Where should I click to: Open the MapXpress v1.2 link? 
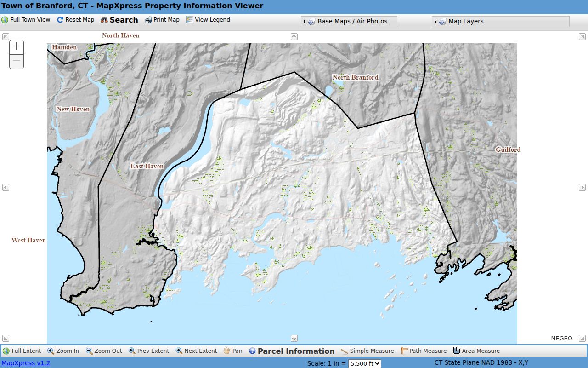(x=26, y=363)
